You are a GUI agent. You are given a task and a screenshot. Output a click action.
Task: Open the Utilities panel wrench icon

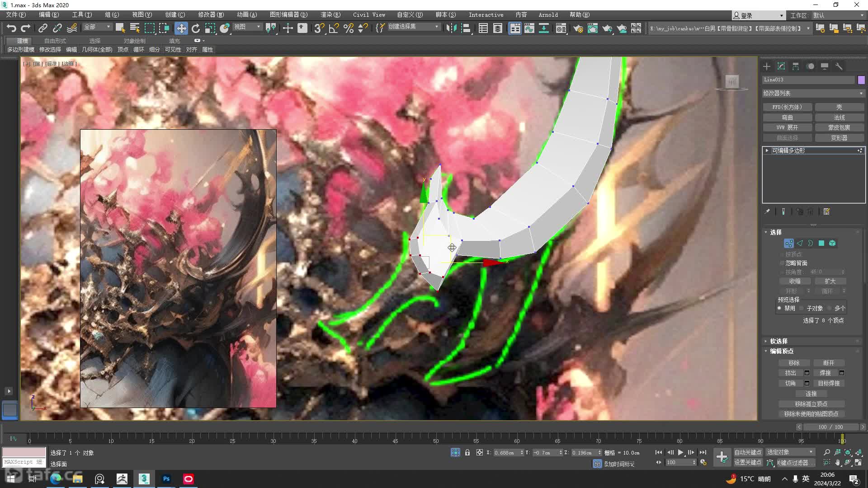[839, 66]
